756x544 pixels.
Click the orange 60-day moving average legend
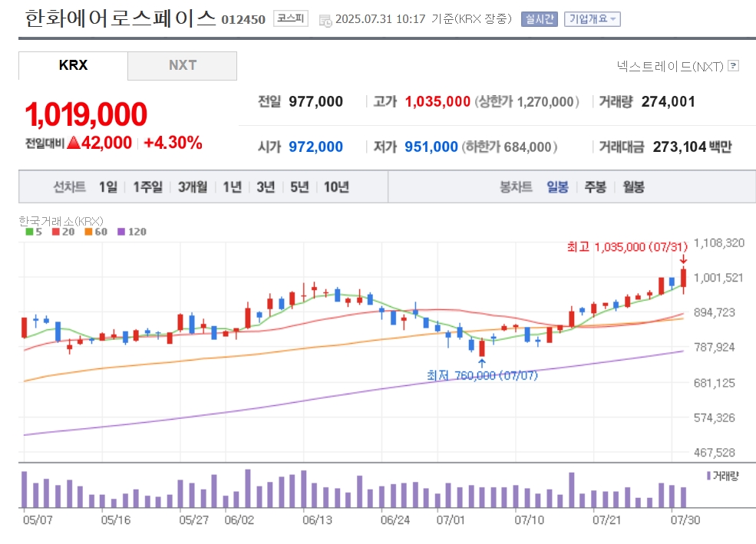coord(95,232)
